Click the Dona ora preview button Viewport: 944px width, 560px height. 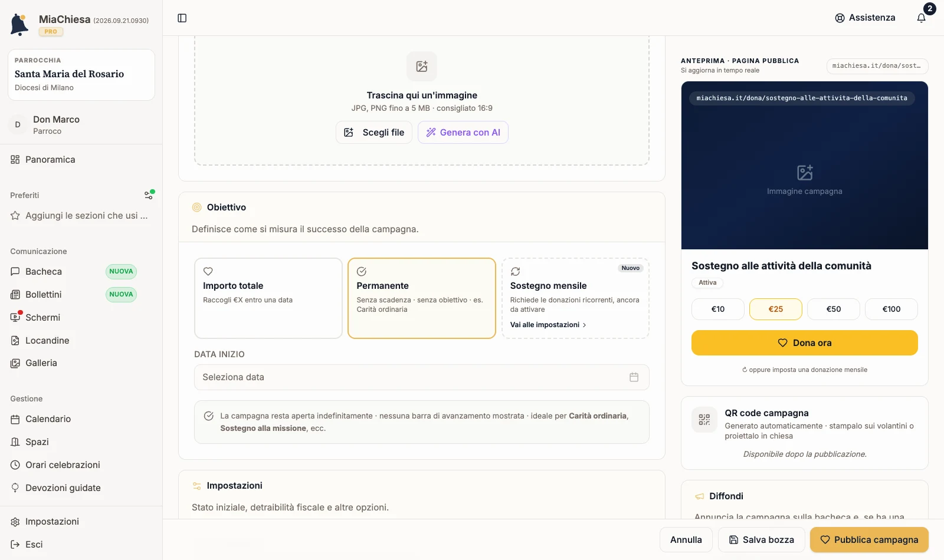805,343
